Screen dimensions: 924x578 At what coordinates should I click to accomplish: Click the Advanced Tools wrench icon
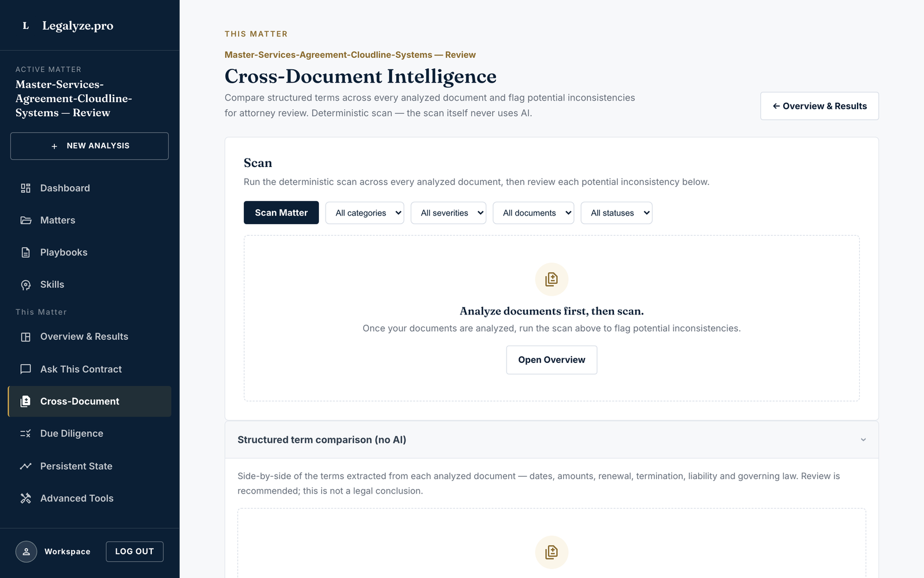[25, 498]
